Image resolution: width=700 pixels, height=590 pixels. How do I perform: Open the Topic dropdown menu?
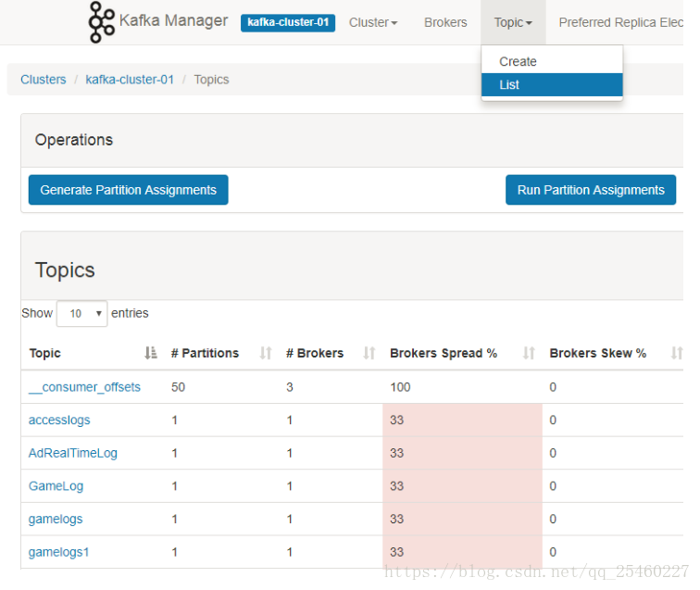point(513,22)
